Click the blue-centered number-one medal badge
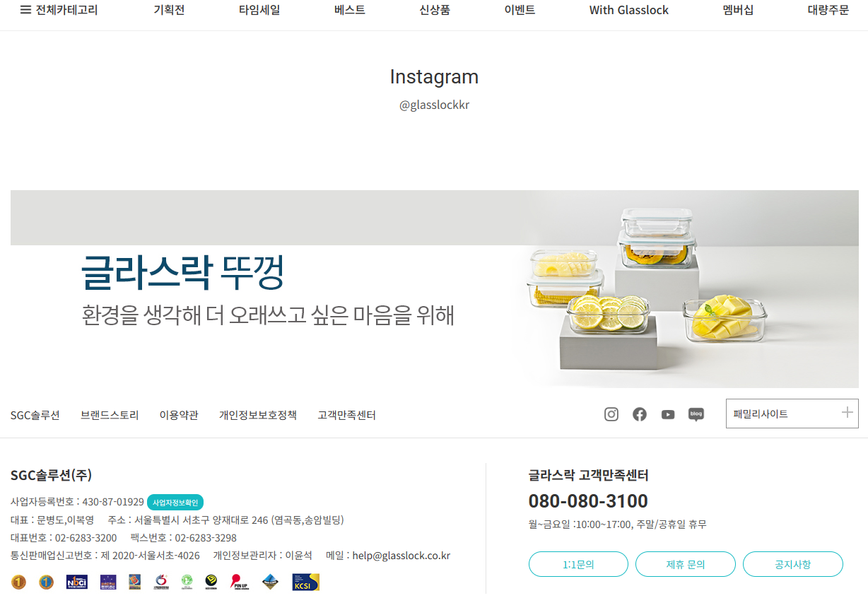868x615 pixels. pos(46,582)
